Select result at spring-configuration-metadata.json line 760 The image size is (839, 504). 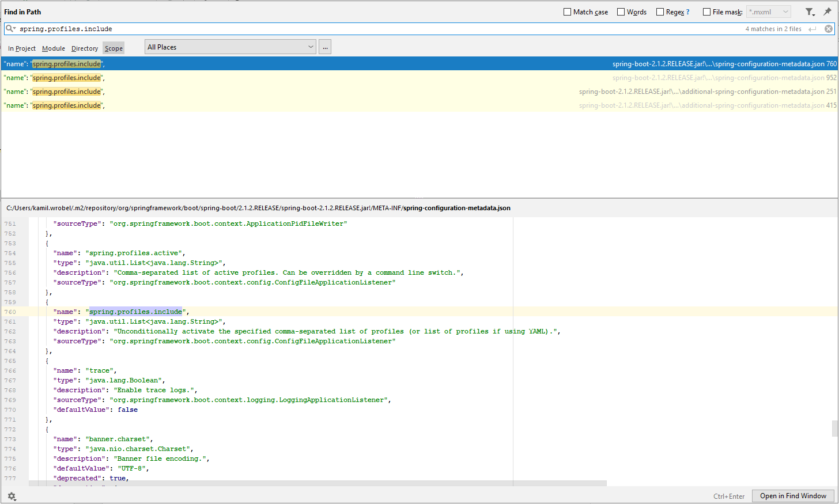point(419,64)
